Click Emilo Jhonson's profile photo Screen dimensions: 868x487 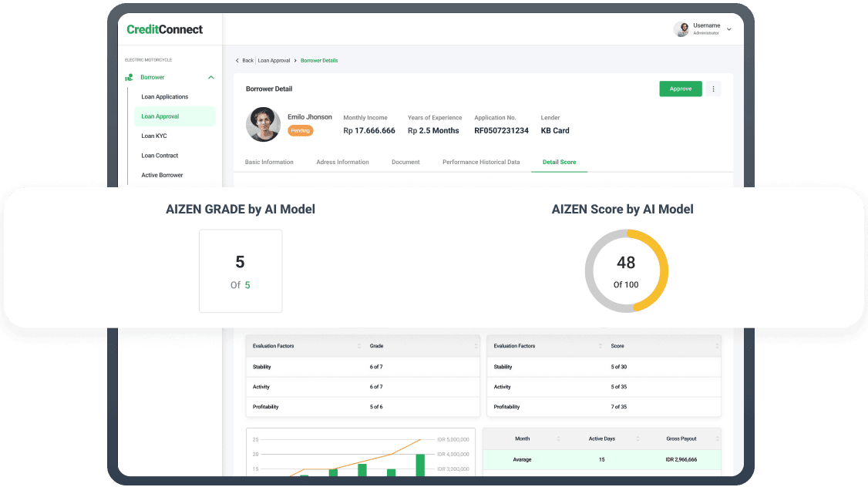(263, 124)
